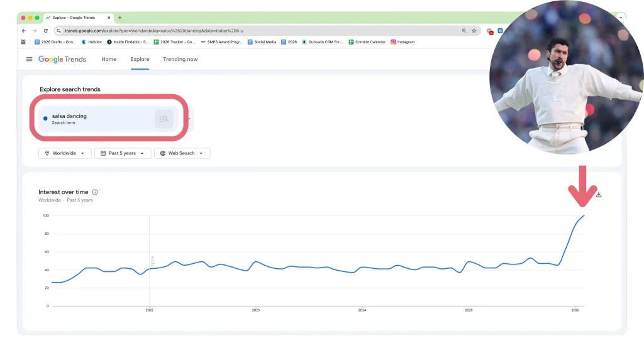Open the bookmark labeled just 2026
644x358 pixels.
tap(289, 42)
